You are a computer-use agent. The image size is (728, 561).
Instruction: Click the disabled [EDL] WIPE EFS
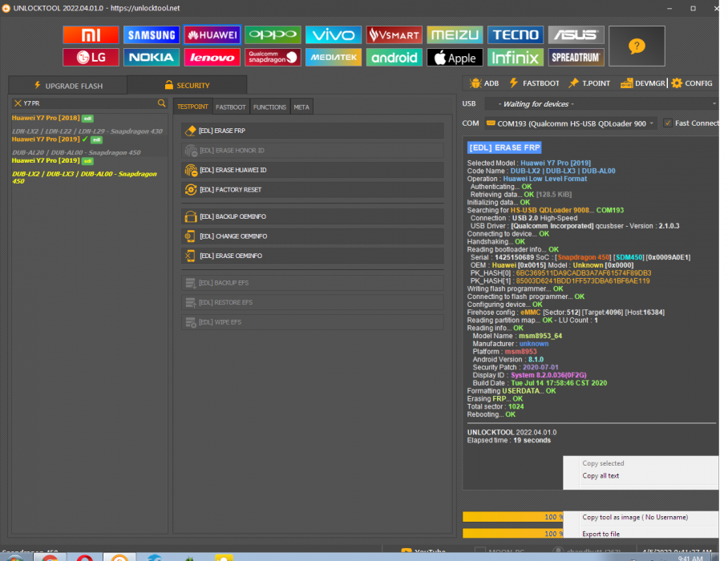(313, 322)
